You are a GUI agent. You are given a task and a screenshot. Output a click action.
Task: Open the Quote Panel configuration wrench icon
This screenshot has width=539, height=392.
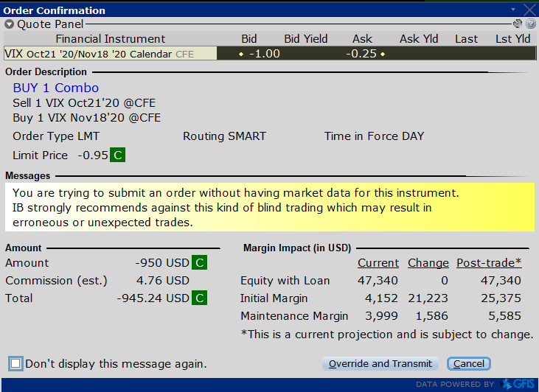click(518, 24)
